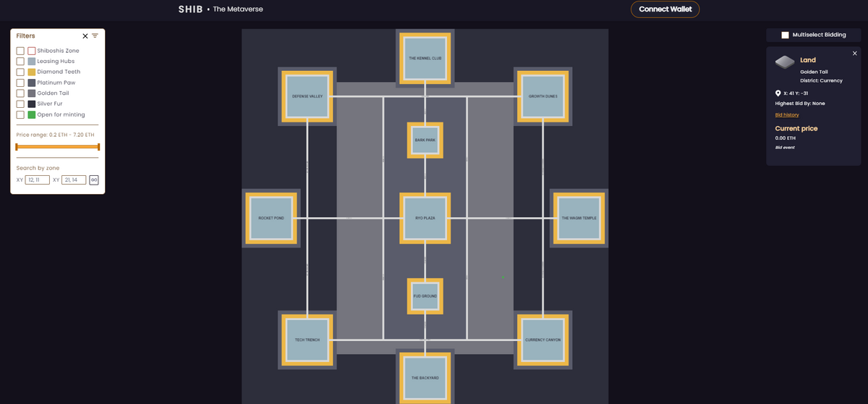Open the Bid history link

click(787, 115)
